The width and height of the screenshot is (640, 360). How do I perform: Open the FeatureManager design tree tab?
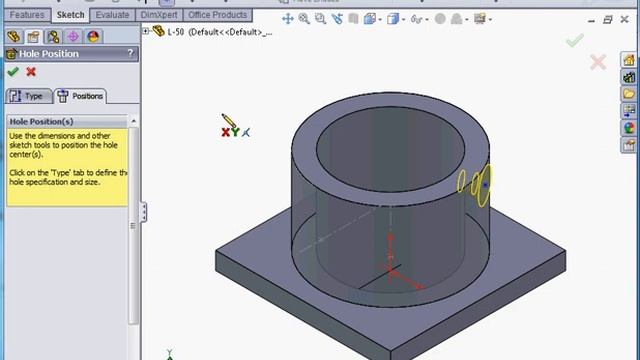[x=13, y=36]
